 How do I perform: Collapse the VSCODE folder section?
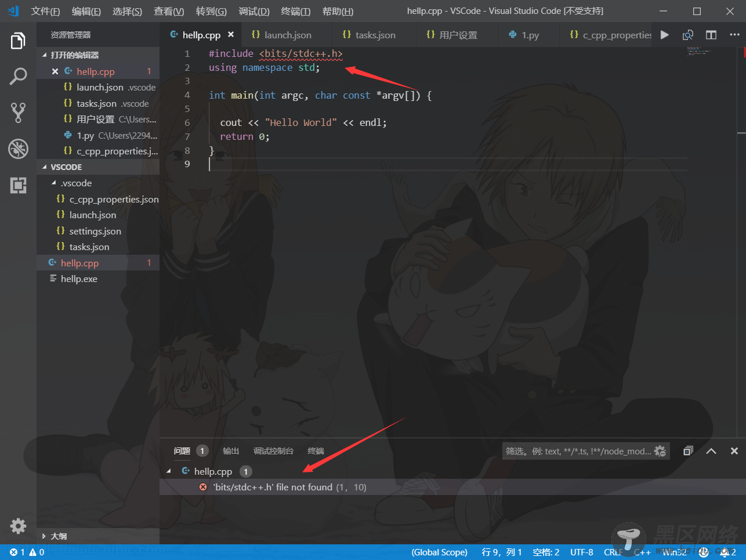click(45, 167)
